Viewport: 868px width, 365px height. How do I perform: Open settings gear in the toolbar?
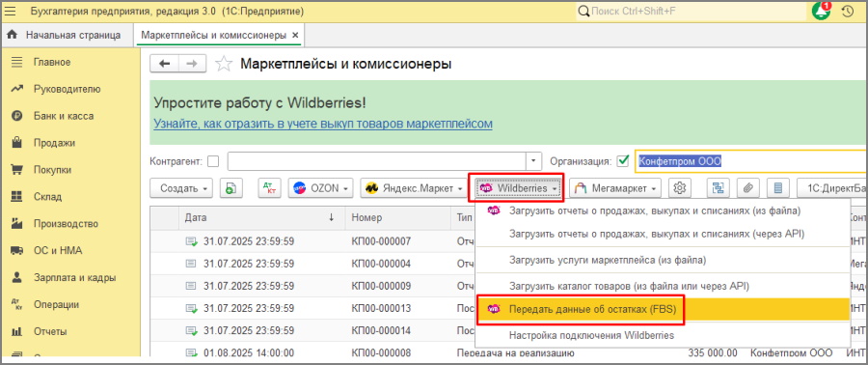coord(679,188)
